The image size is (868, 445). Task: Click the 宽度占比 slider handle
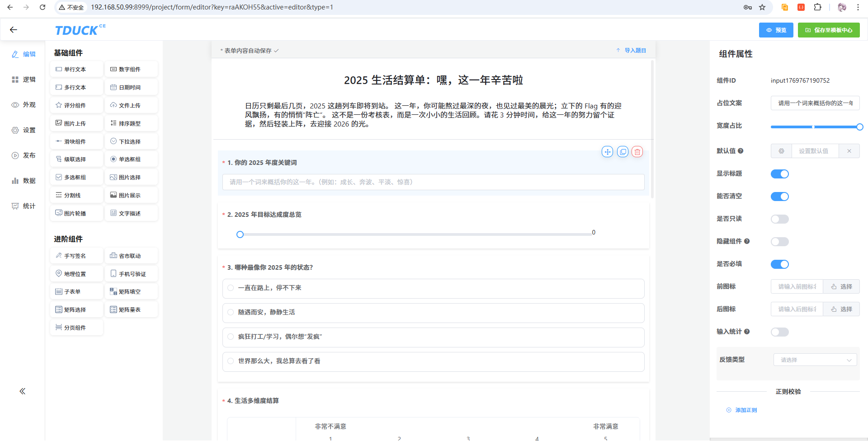pos(859,127)
